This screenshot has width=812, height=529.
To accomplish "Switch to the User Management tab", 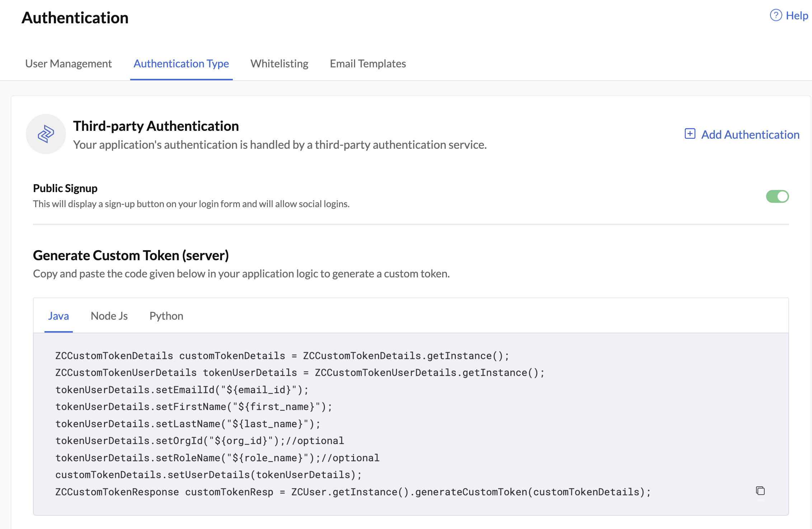I will (x=68, y=63).
